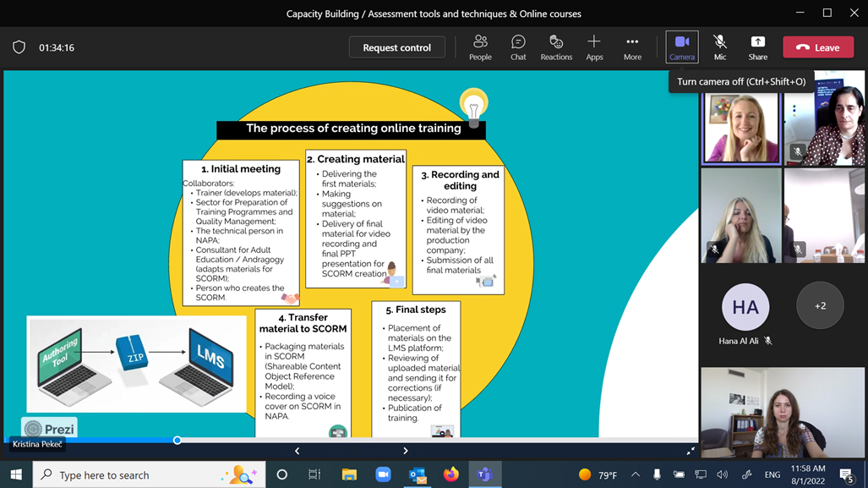Go to the previous Prezi slide
The height and width of the screenshot is (488, 868).
[297, 451]
